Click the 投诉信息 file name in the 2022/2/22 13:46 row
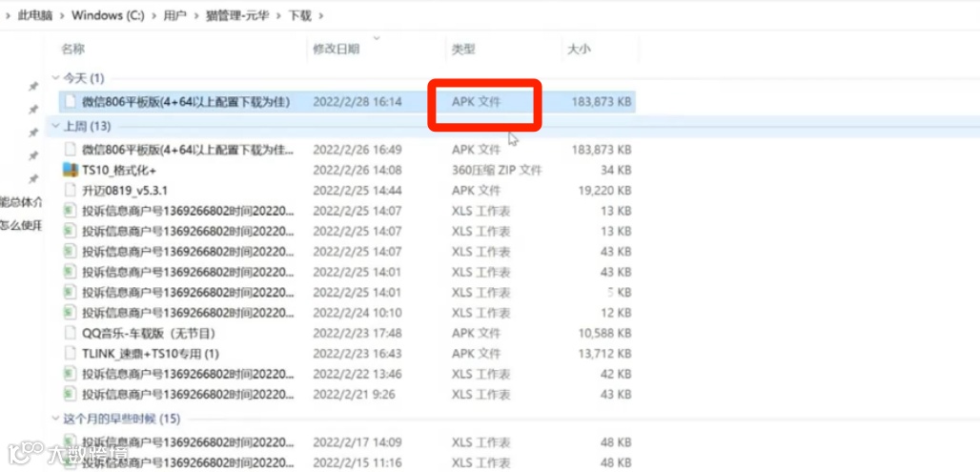The image size is (980, 472). click(x=188, y=374)
